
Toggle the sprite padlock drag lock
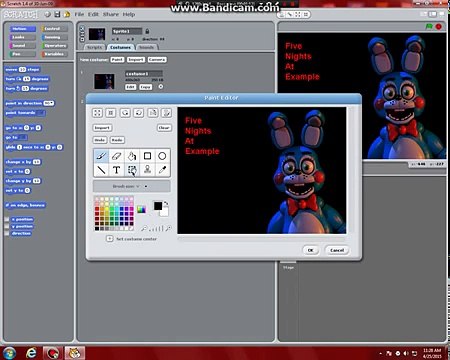point(147,31)
